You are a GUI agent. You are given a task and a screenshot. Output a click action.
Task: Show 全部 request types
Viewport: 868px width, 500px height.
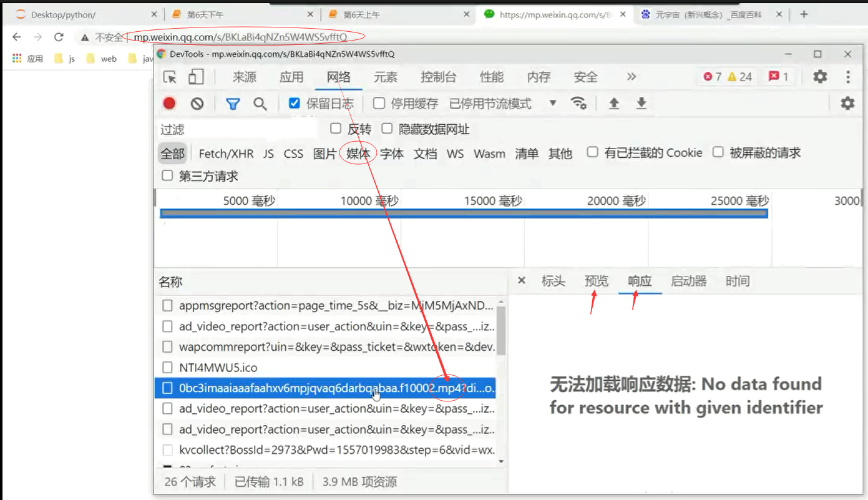(173, 154)
